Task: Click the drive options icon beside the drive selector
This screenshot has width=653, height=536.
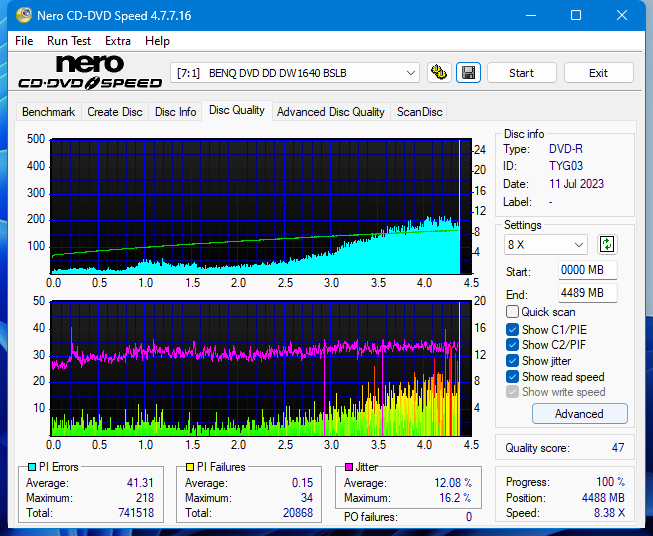Action: [x=439, y=73]
